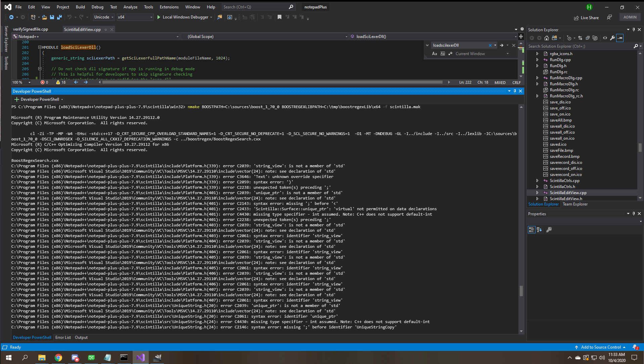644x364 pixels.
Task: Open Properties wrench icon in Solution Explorer
Action: coord(612,38)
